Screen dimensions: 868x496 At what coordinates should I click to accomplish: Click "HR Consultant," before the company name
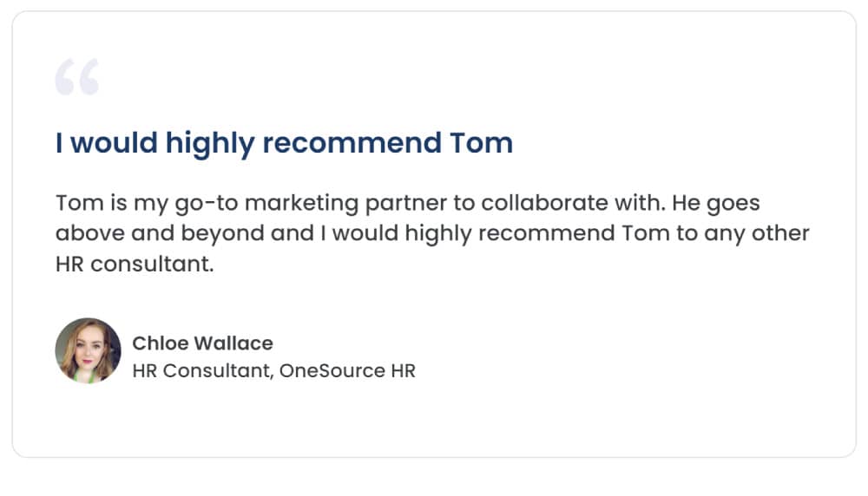click(203, 370)
